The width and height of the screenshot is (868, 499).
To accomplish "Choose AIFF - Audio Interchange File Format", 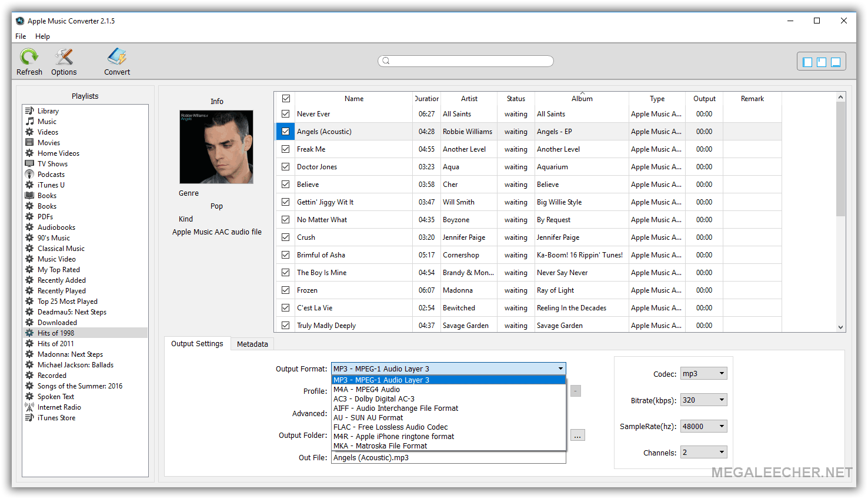I will coord(448,408).
